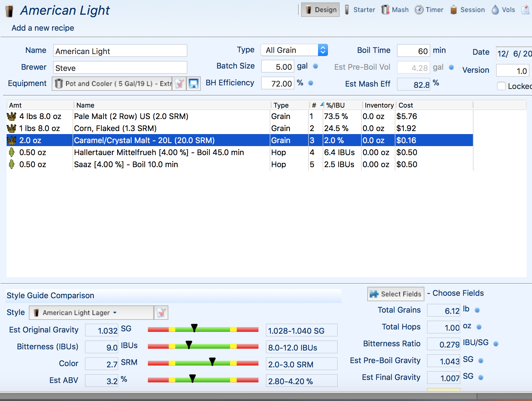Screen dimensions: 532x401
Task: Click the Date field
Action: click(514, 53)
